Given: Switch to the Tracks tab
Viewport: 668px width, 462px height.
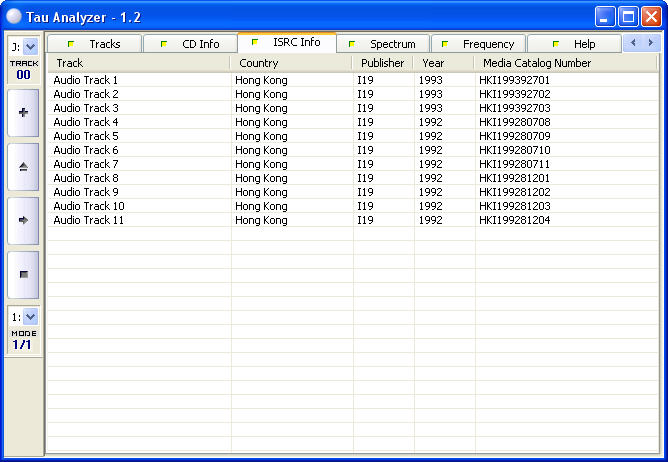Looking at the screenshot, I should pos(94,44).
